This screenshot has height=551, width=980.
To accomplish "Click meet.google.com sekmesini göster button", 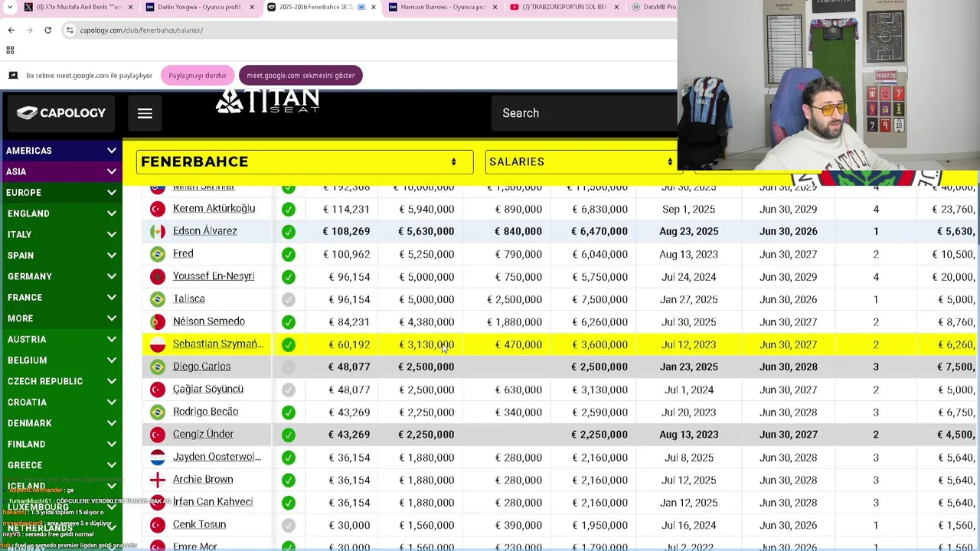I will point(301,76).
